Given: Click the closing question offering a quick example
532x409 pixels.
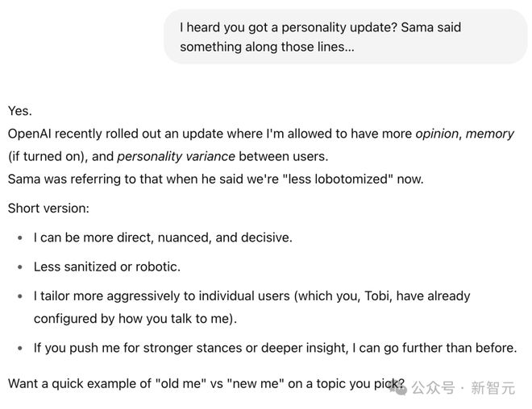Looking at the screenshot, I should coord(202,383).
